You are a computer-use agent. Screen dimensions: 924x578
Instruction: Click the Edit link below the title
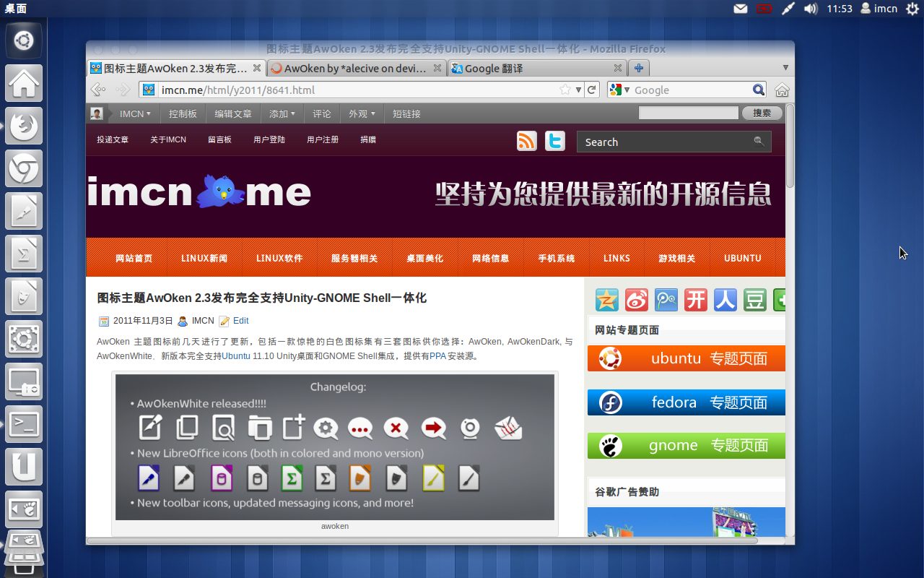pos(240,321)
